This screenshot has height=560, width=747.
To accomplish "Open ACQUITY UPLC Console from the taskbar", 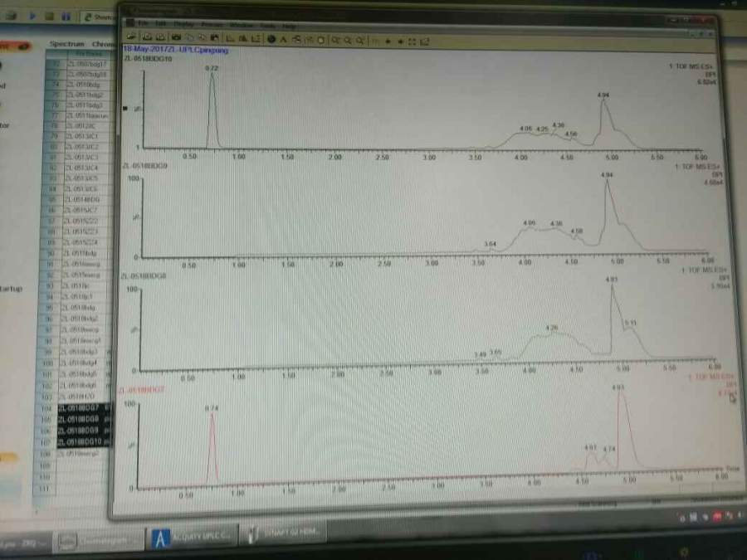I will 191,537.
